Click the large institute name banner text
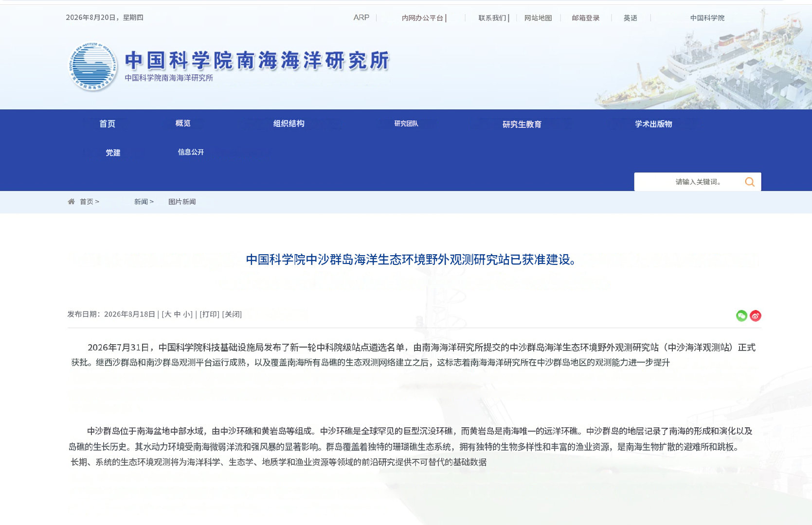The image size is (812, 525). 257,61
